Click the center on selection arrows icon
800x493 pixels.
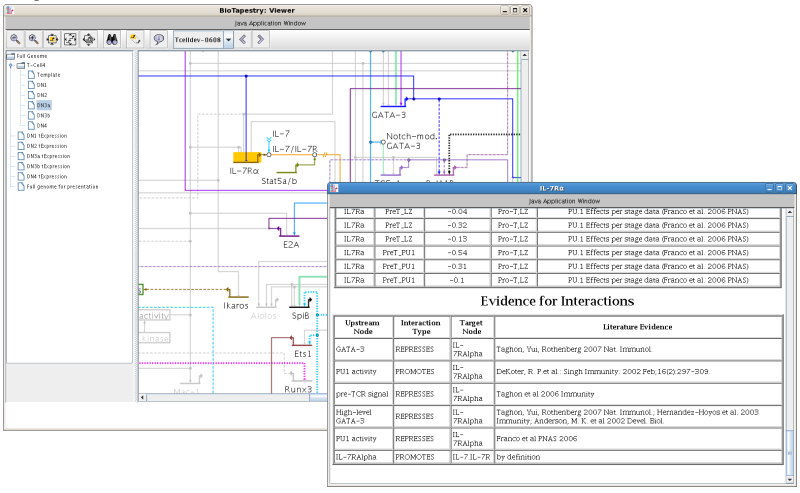[89, 39]
